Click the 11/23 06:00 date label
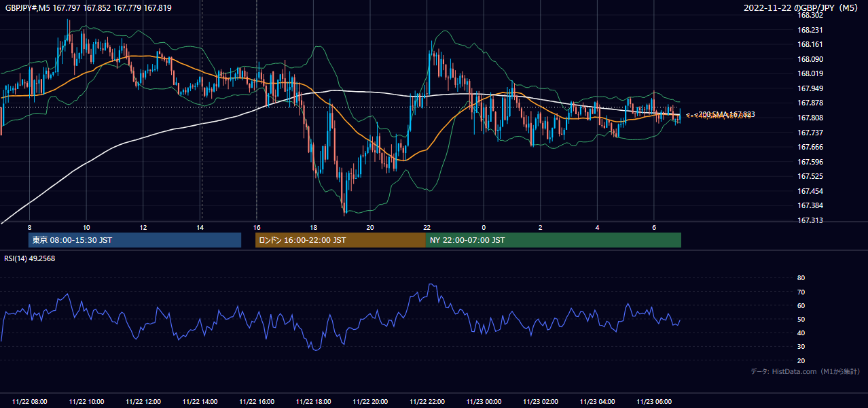The image size is (868, 408). pyautogui.click(x=653, y=402)
